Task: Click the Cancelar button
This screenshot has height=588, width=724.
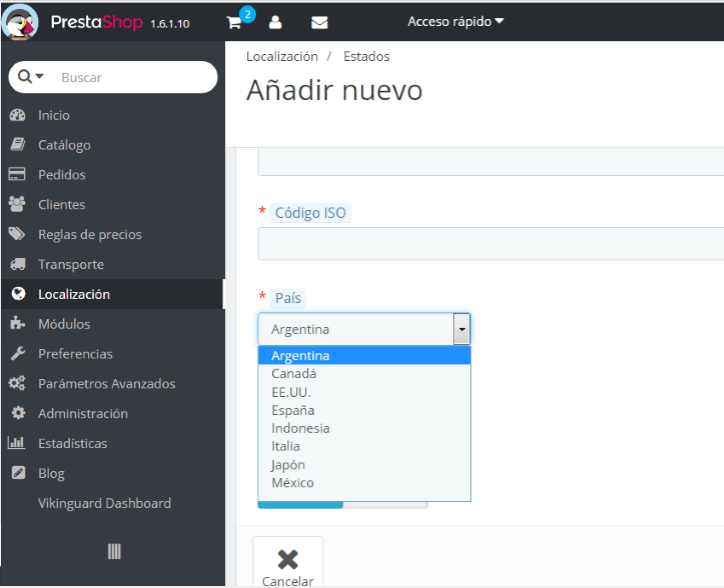Action: click(288, 563)
